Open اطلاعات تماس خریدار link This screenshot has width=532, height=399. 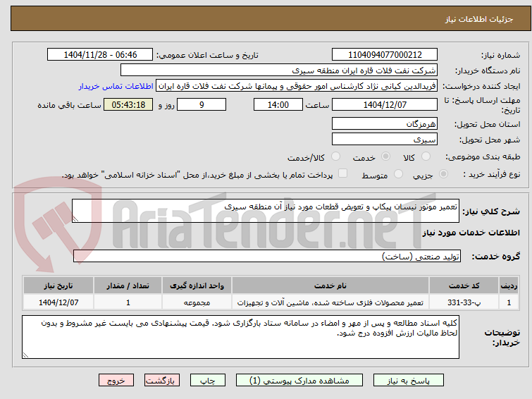click(x=116, y=86)
